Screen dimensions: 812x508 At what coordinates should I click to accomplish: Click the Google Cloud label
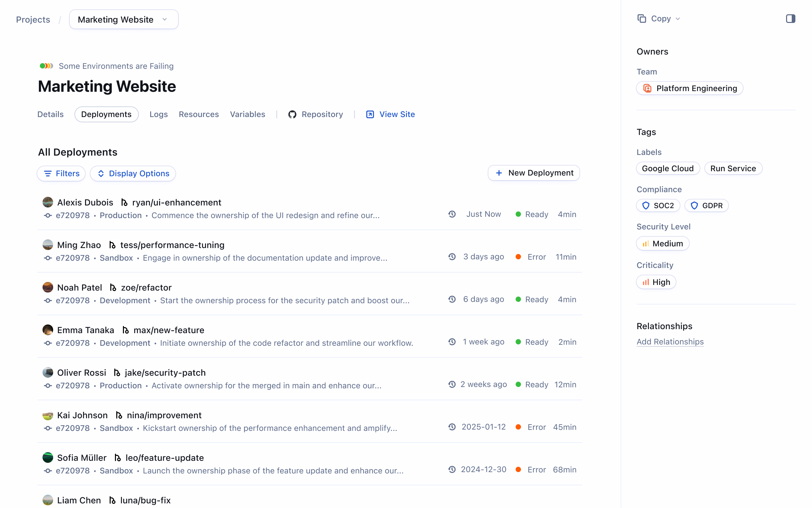click(x=668, y=168)
